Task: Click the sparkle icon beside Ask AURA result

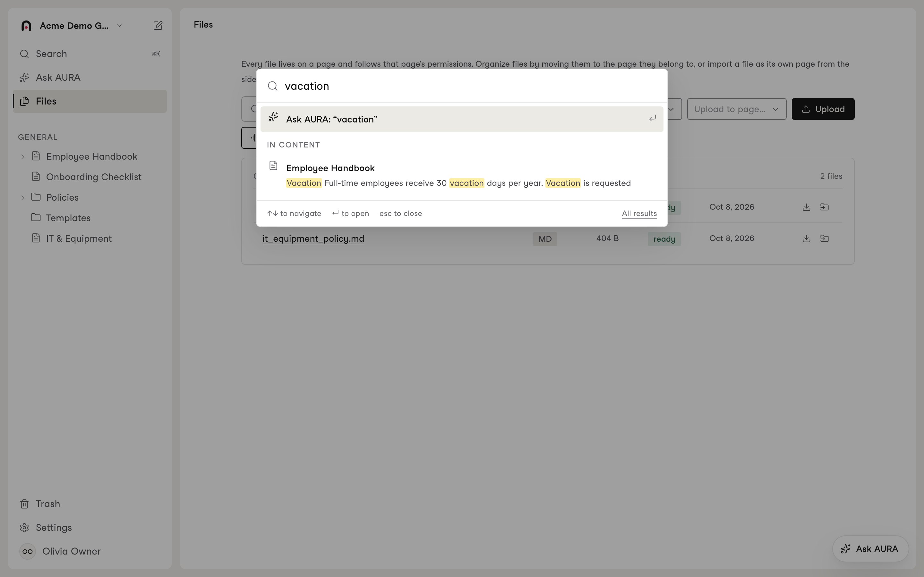Action: pyautogui.click(x=273, y=117)
